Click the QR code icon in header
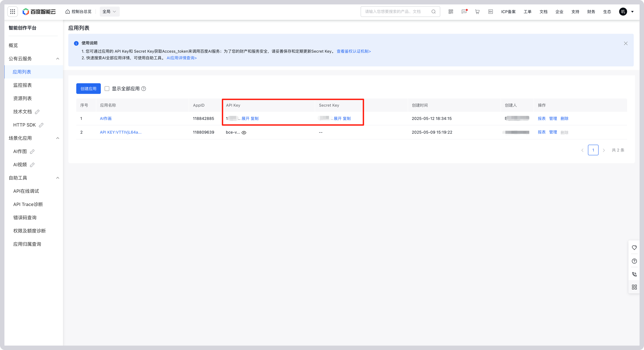The width and height of the screenshot is (644, 350). (451, 11)
